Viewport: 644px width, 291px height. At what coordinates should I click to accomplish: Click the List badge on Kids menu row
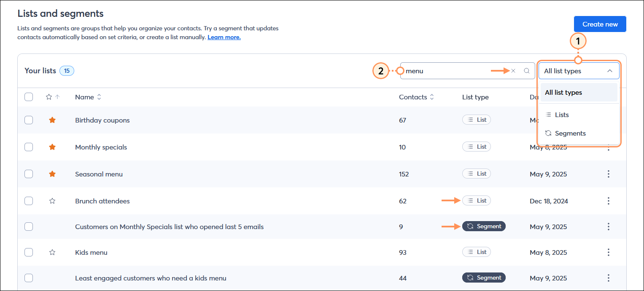pos(476,251)
